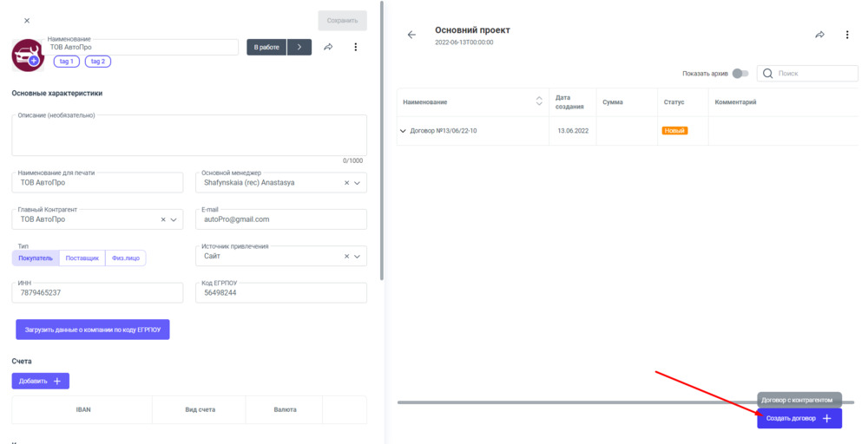Click the tag 1 chip
This screenshot has height=444, width=868.
click(66, 62)
